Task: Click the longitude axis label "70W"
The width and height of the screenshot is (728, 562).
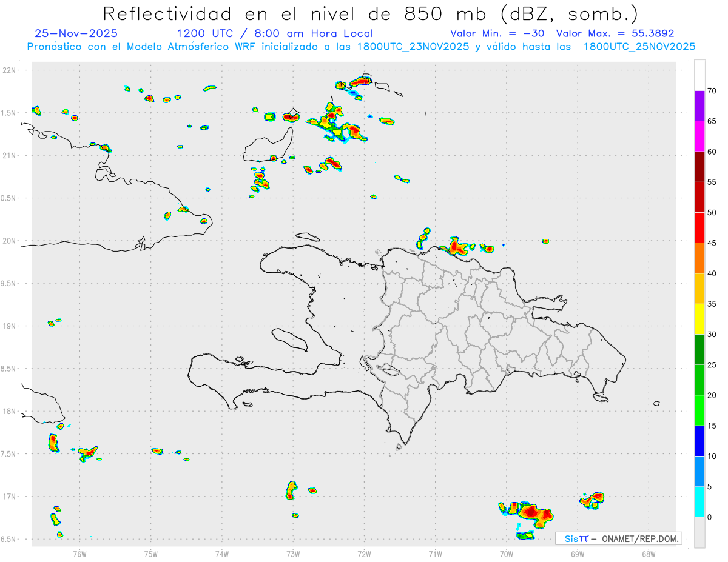Action: click(x=507, y=554)
